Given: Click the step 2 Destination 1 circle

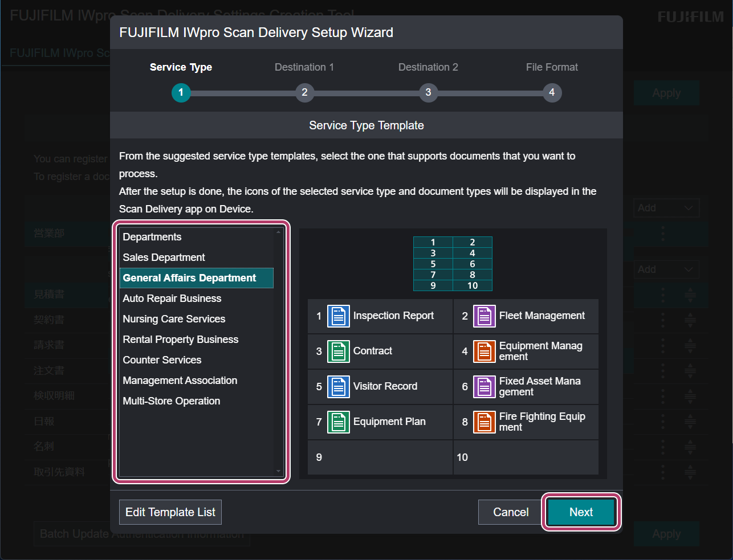Looking at the screenshot, I should tap(304, 92).
